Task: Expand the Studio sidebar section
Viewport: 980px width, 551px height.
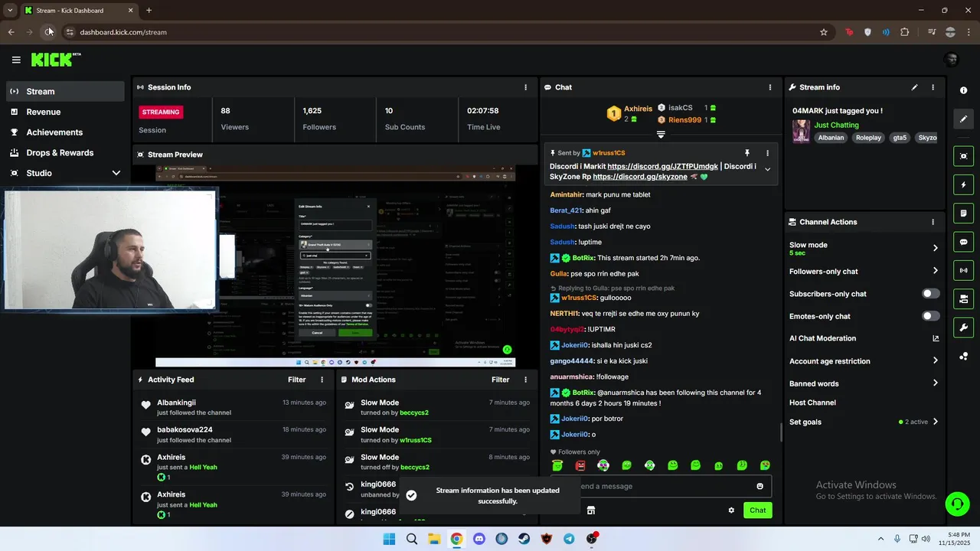Action: point(116,173)
